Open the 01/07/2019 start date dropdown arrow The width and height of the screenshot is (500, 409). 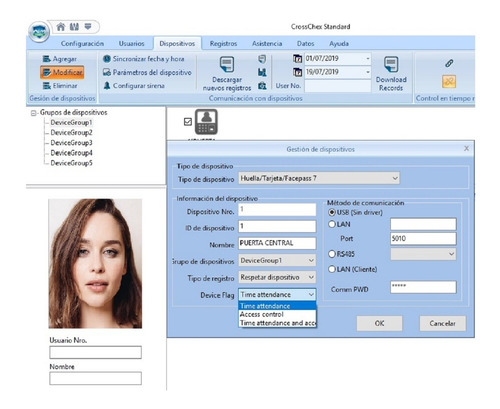(368, 59)
